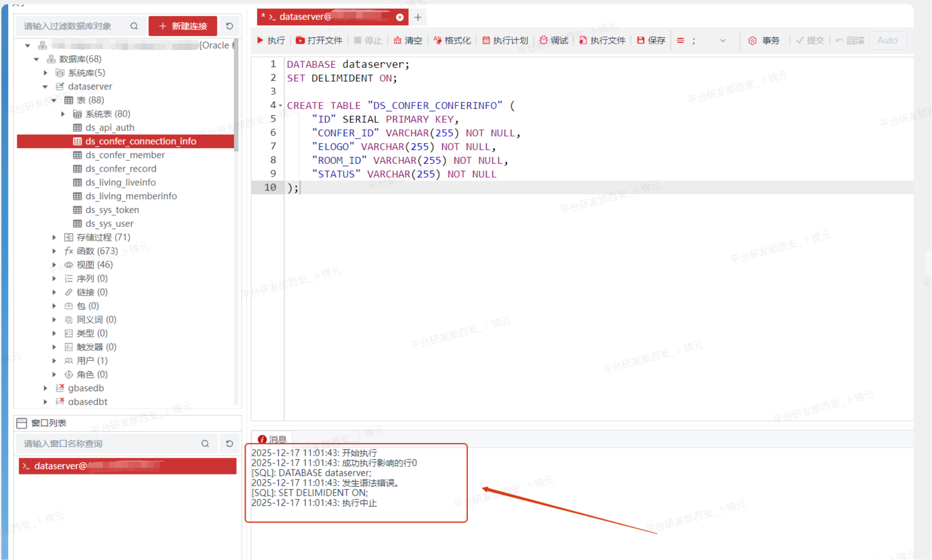Expand the 用户 (1) users node

pyautogui.click(x=54, y=361)
